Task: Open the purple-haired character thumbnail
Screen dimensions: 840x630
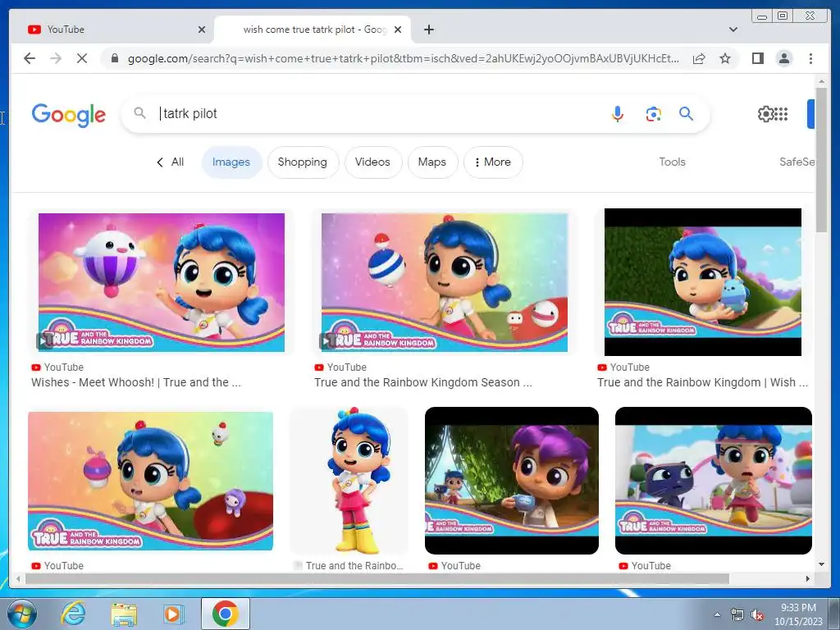Action: [512, 481]
